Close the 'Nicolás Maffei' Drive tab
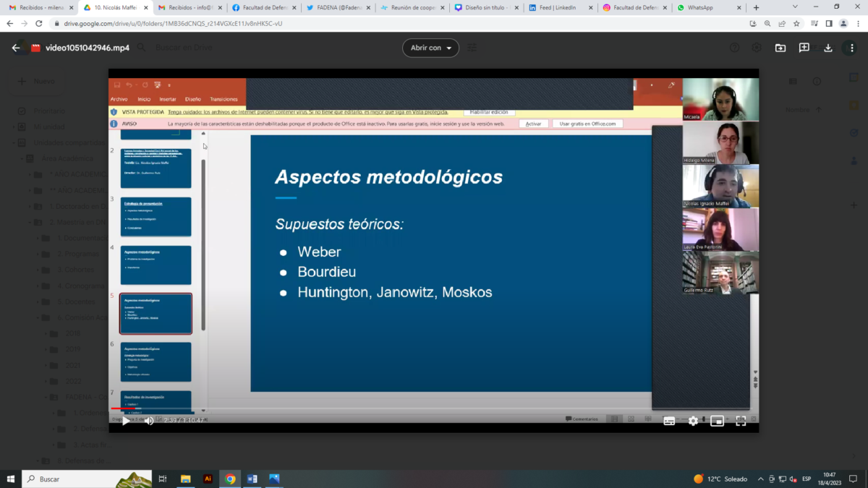Viewport: 868px width, 488px height. point(145,7)
